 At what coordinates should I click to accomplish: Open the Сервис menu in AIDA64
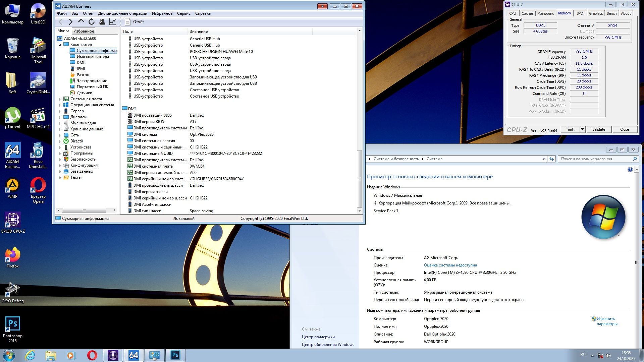(183, 13)
